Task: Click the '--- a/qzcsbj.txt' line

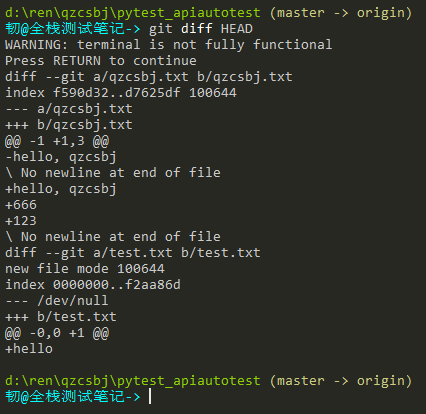Action: [69, 109]
